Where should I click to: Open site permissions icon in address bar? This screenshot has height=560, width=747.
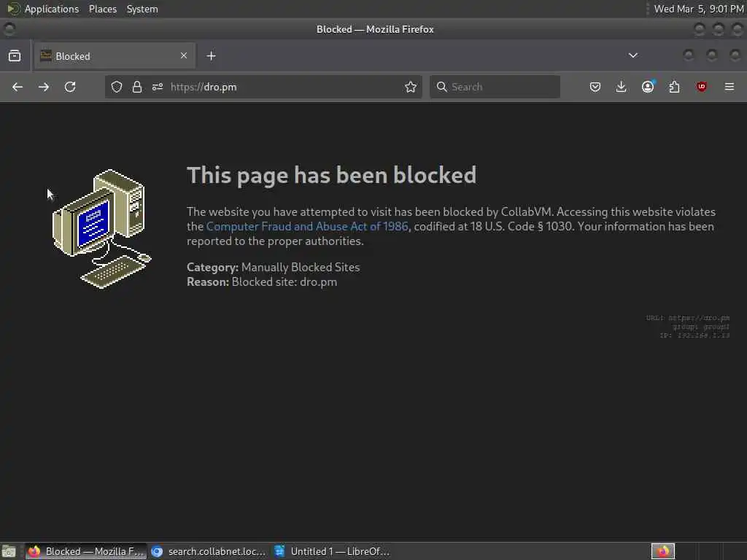tap(158, 87)
